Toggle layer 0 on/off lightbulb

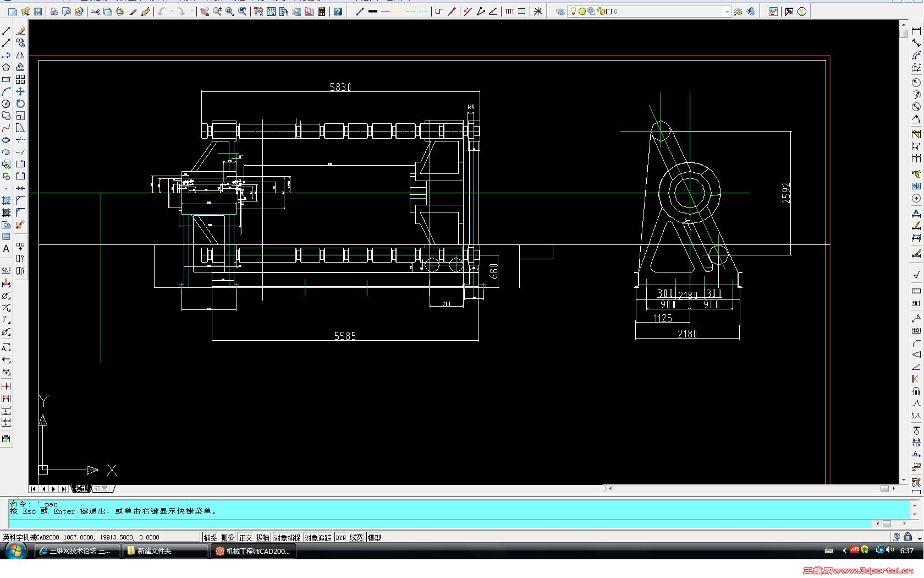[x=573, y=12]
